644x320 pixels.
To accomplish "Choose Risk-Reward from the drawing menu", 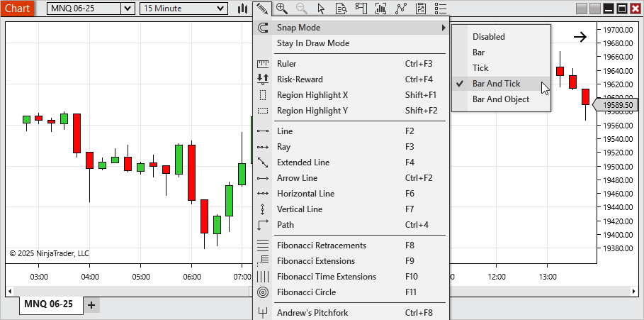I will [300, 79].
